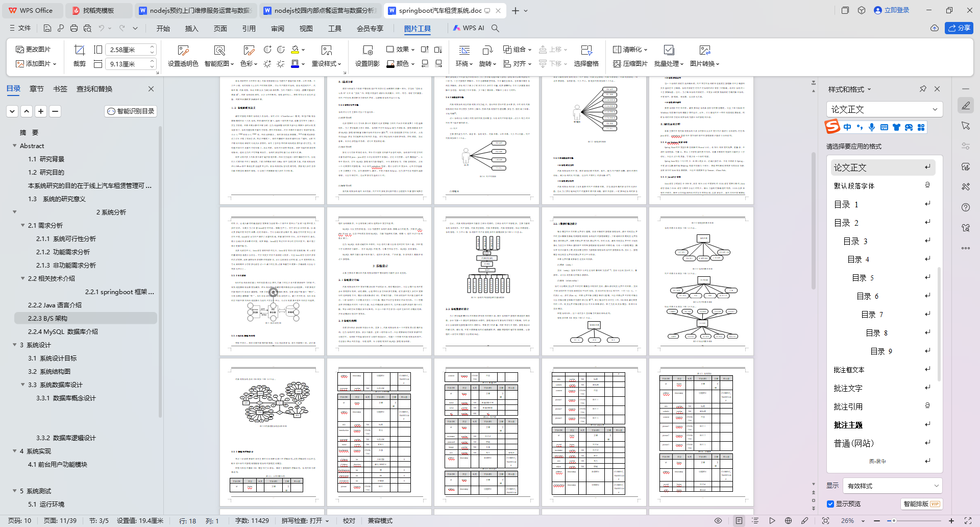Toggle the 显示预览 checkbox
This screenshot has width=980, height=527.
point(830,504)
